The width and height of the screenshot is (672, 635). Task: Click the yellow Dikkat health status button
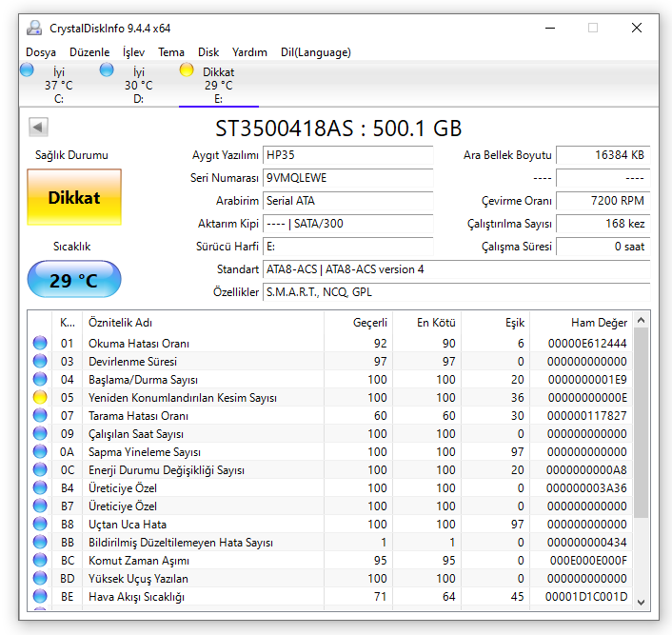click(x=74, y=198)
